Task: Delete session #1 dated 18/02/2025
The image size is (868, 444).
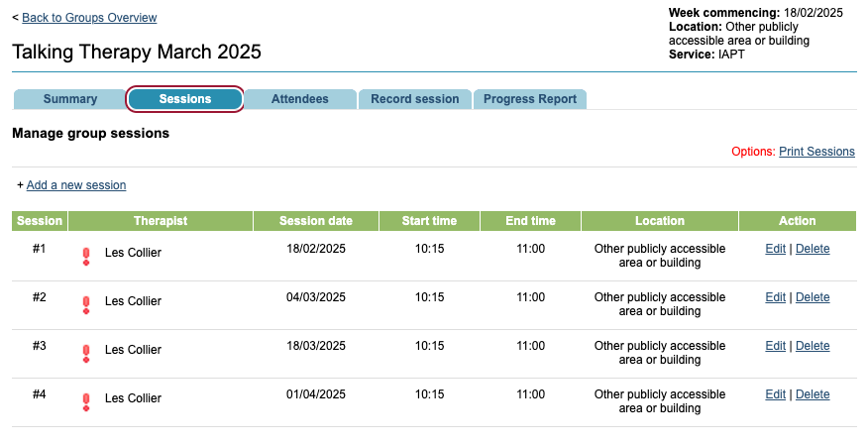Action: point(813,249)
